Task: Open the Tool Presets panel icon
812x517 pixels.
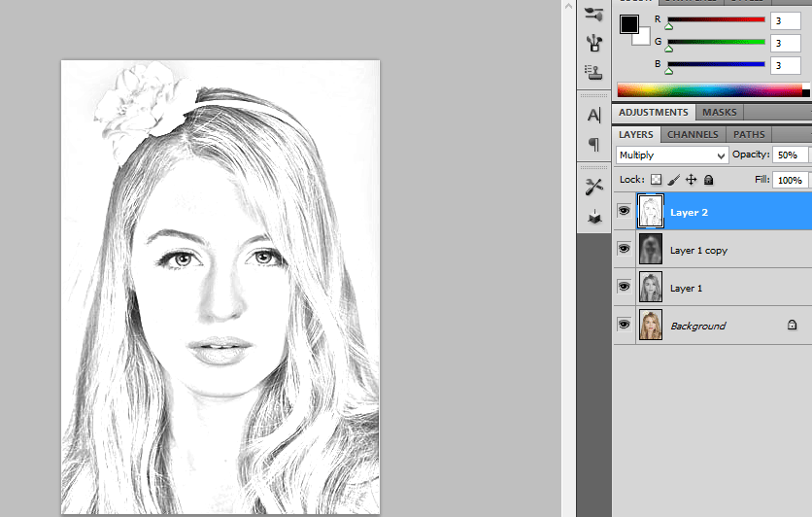Action: [x=594, y=187]
